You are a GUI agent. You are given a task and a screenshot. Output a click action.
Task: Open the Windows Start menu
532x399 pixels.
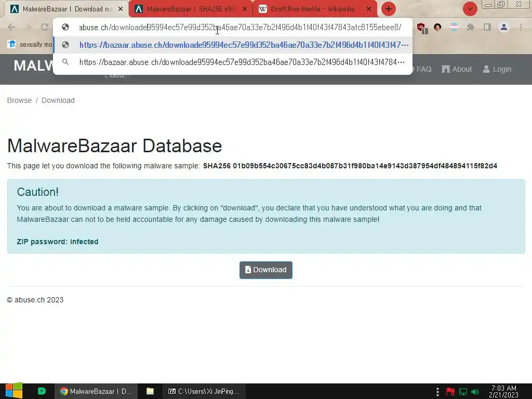(14, 391)
